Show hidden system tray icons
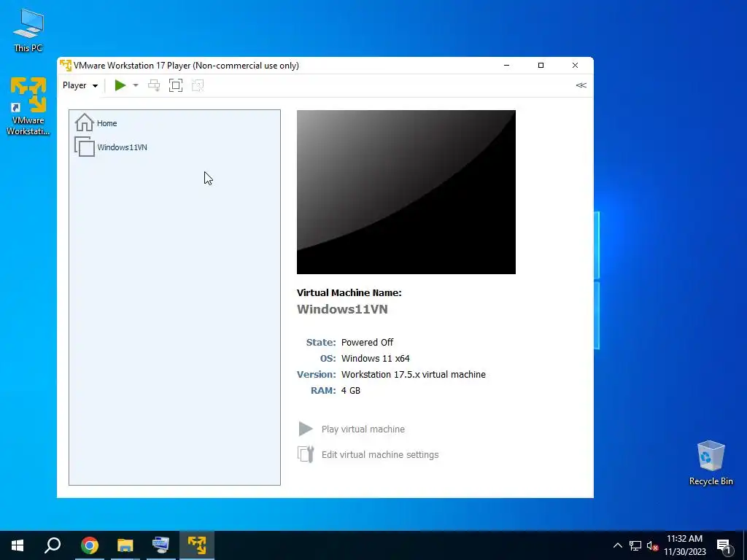747x560 pixels. [617, 545]
